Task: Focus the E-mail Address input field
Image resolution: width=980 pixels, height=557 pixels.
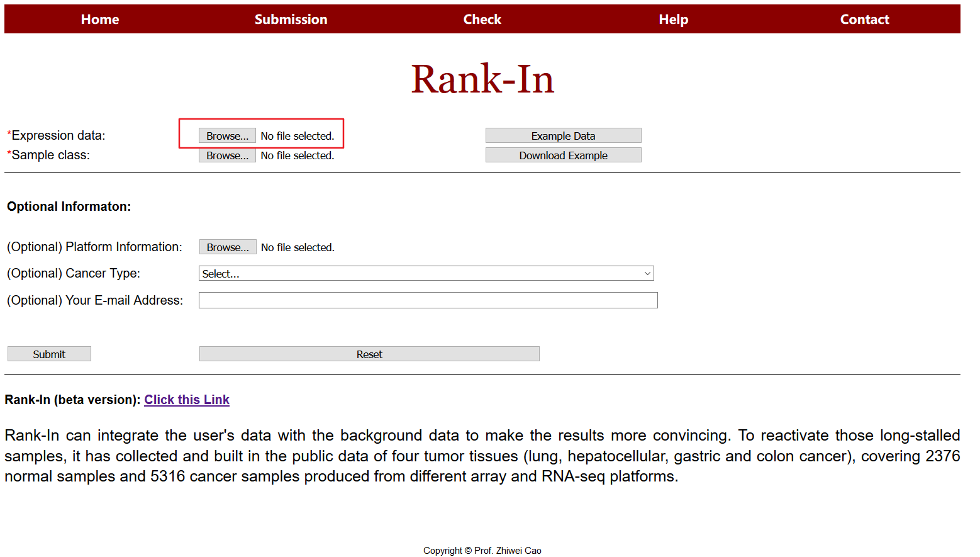Action: click(428, 300)
